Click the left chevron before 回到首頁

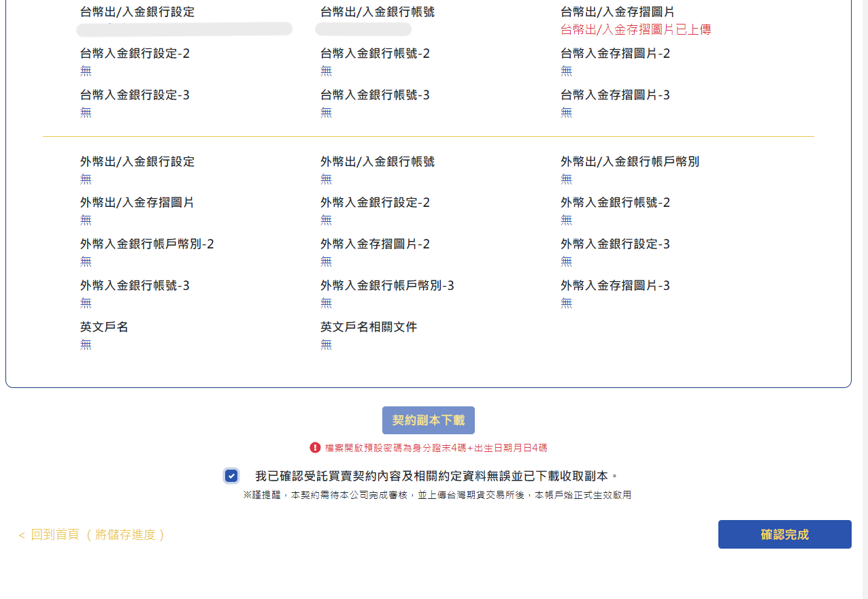pos(22,536)
